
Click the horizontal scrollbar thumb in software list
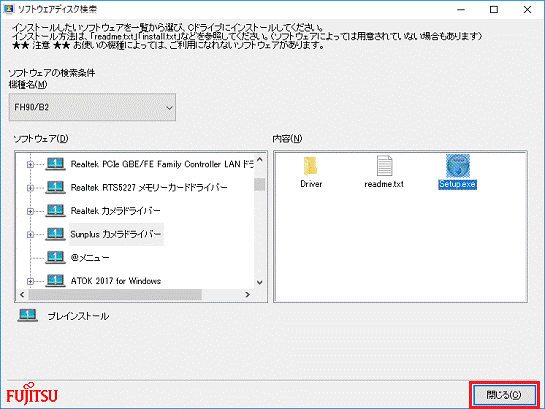tap(115, 295)
